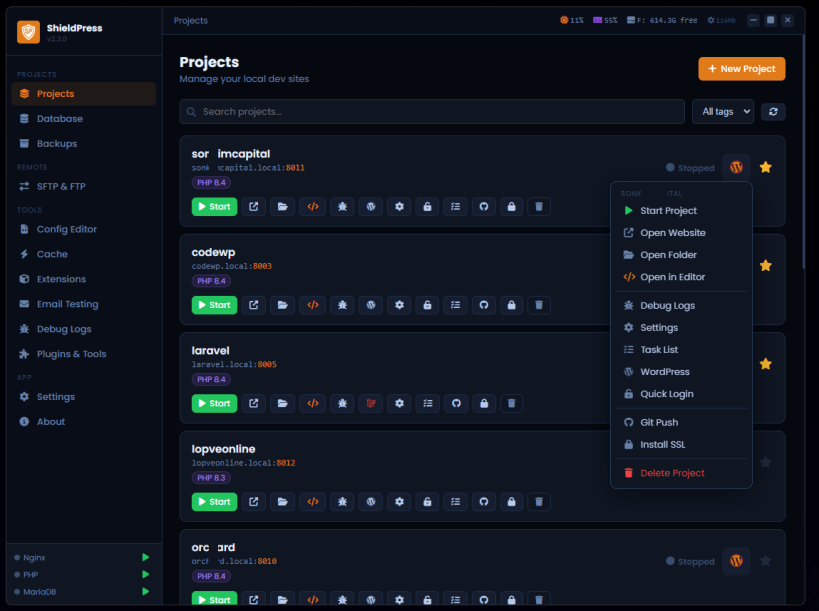Click WordPress badge beside sonkimcapital Stopped status
The image size is (819, 611).
coord(736,167)
